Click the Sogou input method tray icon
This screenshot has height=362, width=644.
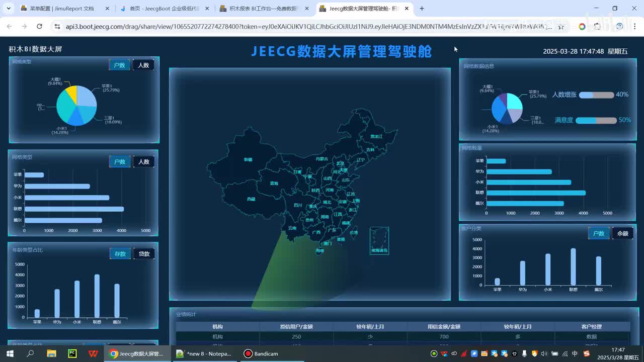[587, 353]
